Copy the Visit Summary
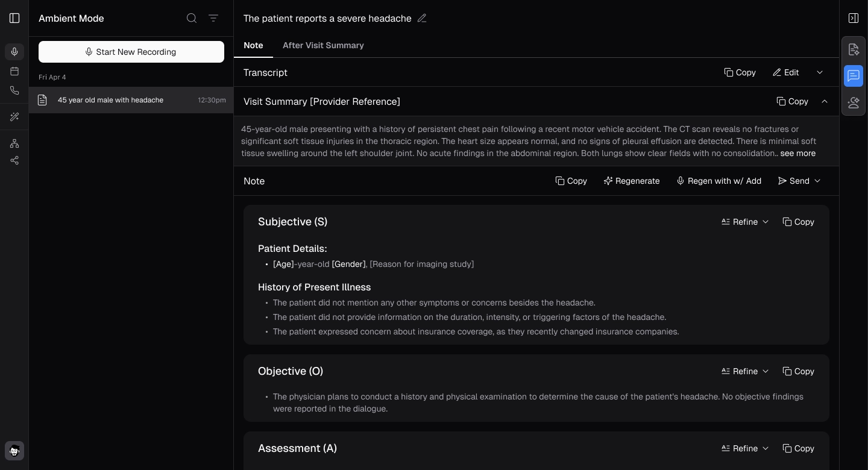 pyautogui.click(x=792, y=101)
